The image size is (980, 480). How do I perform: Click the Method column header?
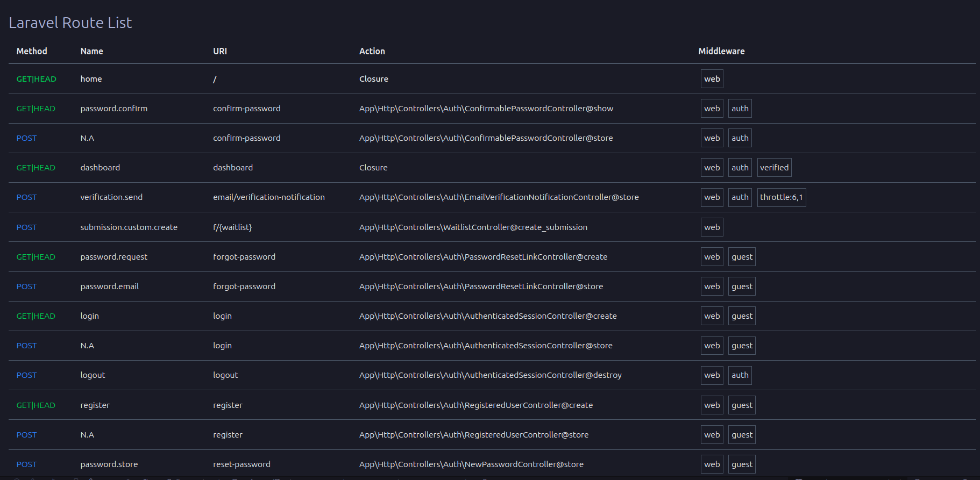(32, 51)
